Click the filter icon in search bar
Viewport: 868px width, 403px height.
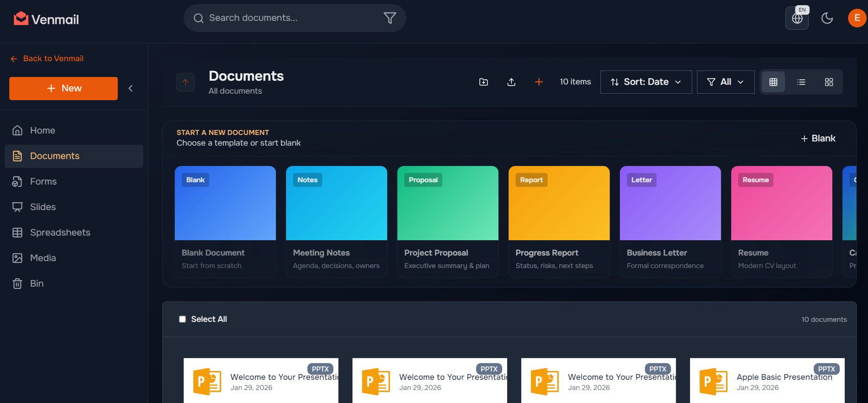[x=389, y=18]
